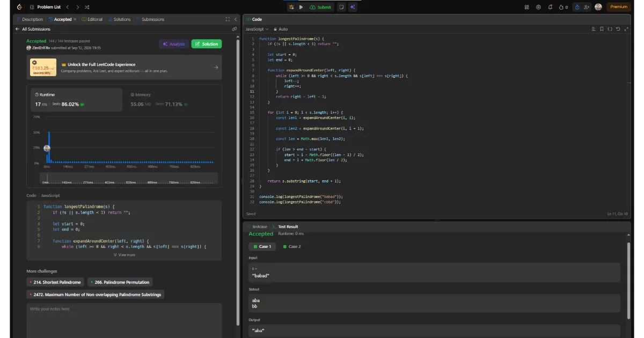This screenshot has width=644, height=338.
Task: Open the notes icon next to Submit
Action: (x=341, y=7)
